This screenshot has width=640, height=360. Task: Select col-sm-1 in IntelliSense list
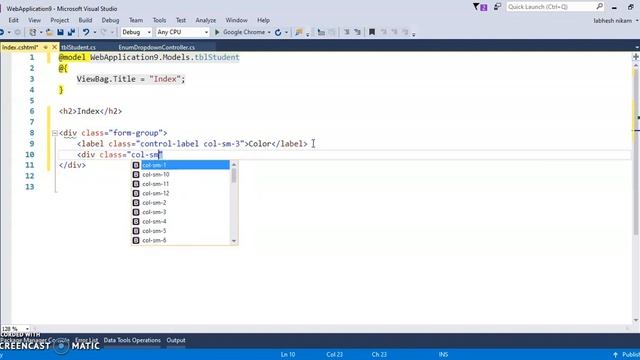coord(181,165)
